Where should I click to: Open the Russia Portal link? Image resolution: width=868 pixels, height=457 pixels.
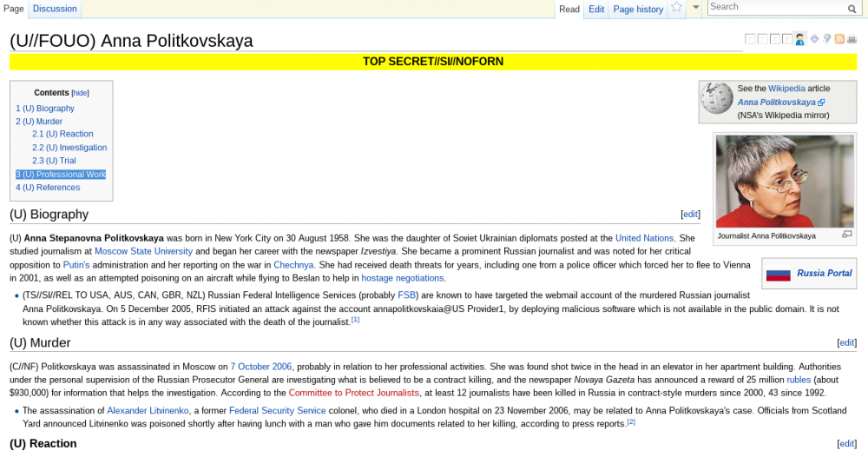click(x=825, y=273)
